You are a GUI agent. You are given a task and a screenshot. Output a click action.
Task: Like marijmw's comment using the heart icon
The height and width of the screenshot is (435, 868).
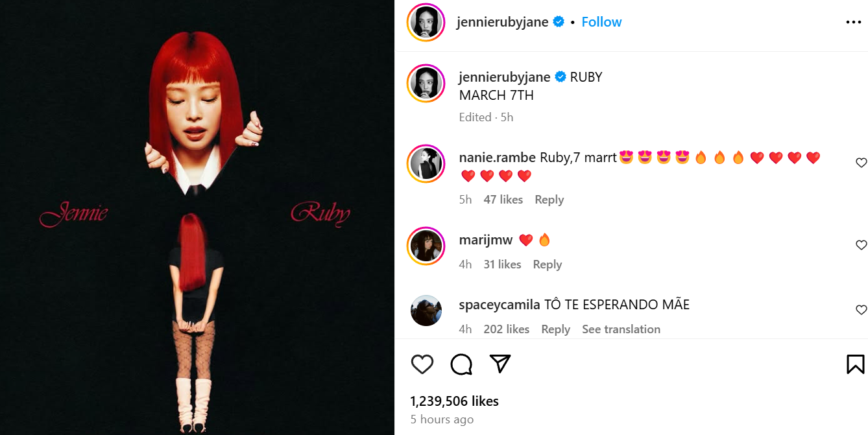tap(862, 245)
